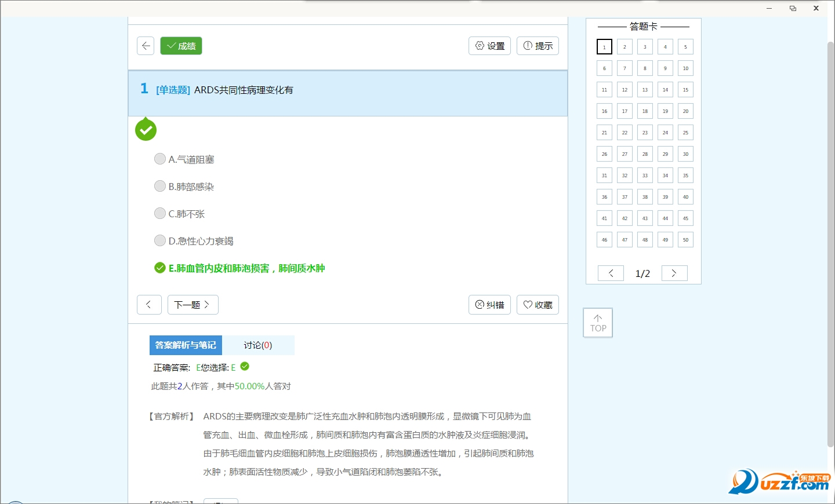Jump to question 1 in answer card

(604, 47)
